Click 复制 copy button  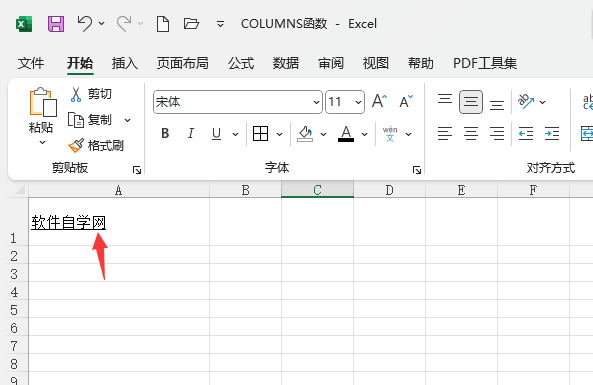point(90,120)
